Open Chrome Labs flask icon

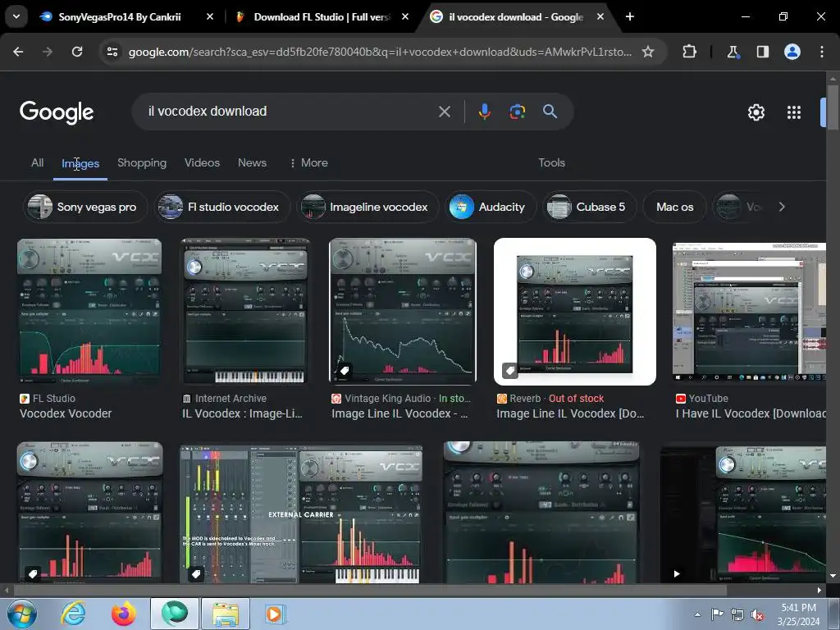coord(733,52)
